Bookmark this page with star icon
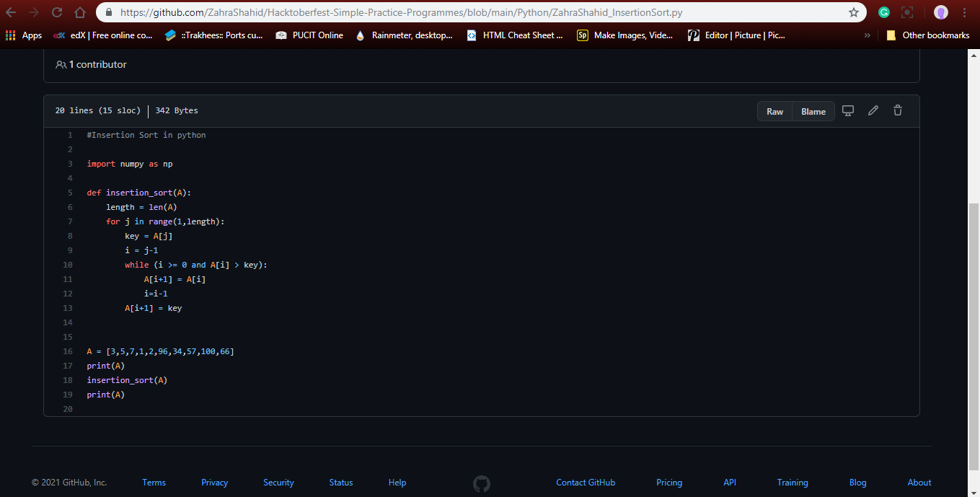The height and width of the screenshot is (497, 980). (x=854, y=12)
